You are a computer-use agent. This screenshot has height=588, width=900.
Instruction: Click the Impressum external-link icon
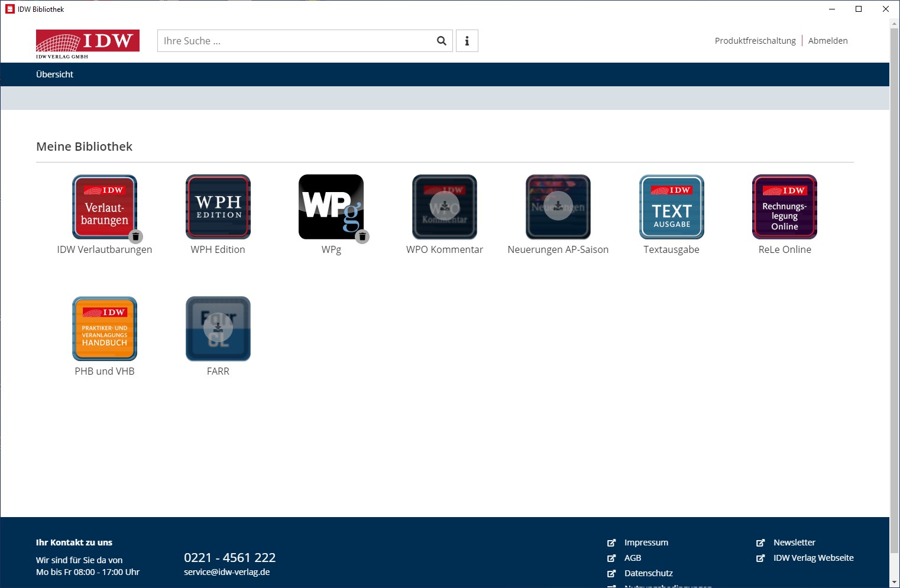[611, 542]
